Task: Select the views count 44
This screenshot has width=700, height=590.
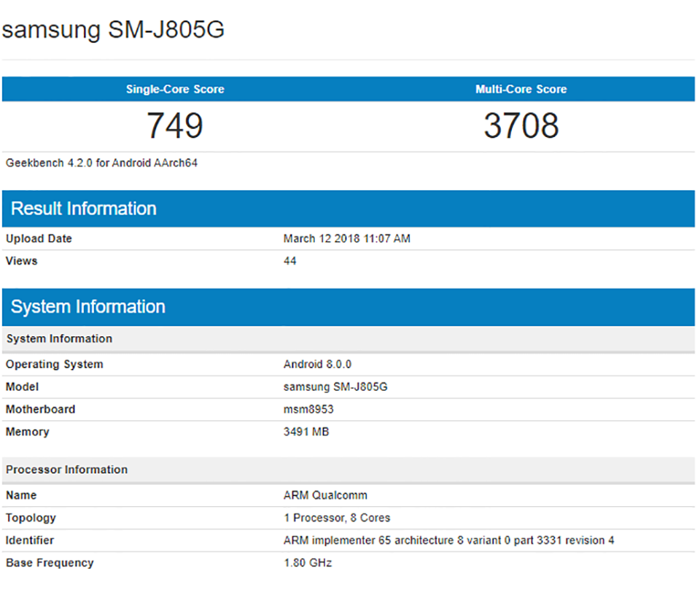Action: coord(289,261)
